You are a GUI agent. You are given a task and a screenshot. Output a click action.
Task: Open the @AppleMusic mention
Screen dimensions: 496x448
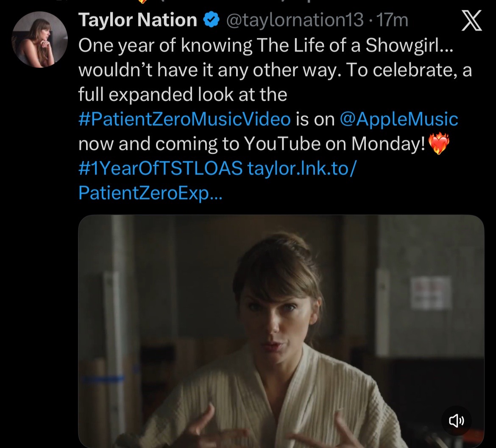coord(399,119)
